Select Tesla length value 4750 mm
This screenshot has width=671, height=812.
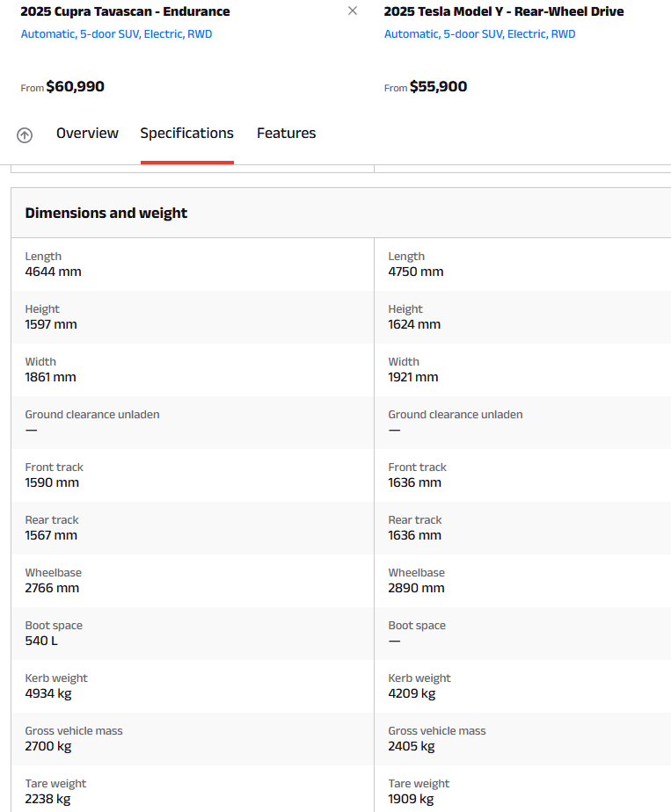point(416,272)
